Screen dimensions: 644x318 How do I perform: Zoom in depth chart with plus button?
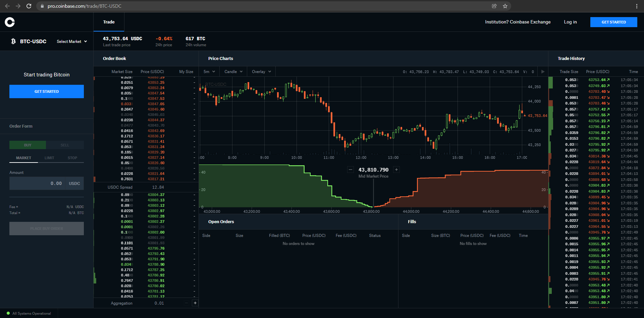[x=396, y=170]
